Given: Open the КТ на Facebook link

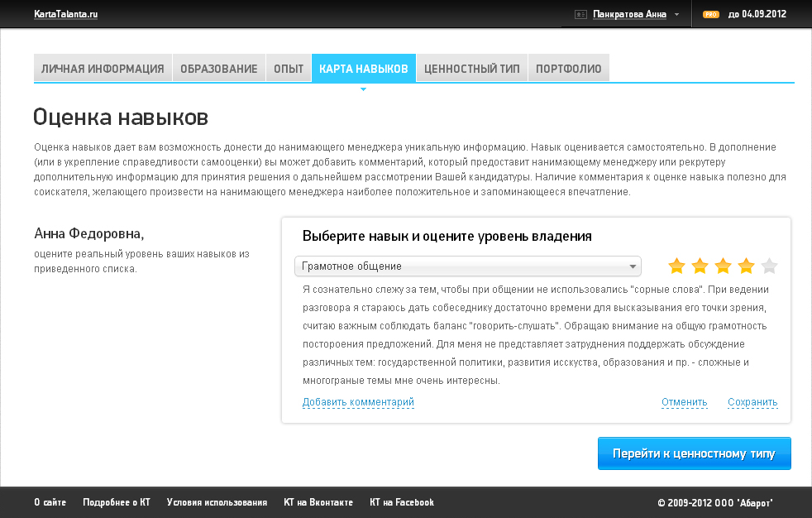Looking at the screenshot, I should pos(402,502).
